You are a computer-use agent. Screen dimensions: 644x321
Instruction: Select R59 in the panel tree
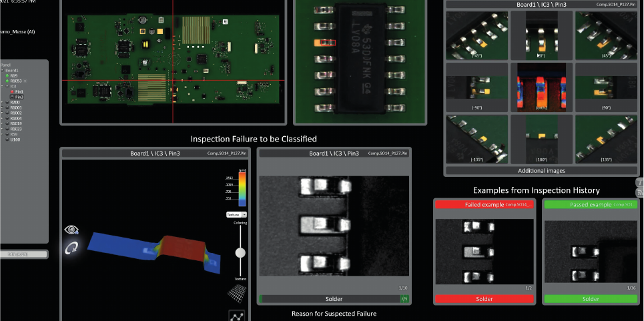pos(14,134)
